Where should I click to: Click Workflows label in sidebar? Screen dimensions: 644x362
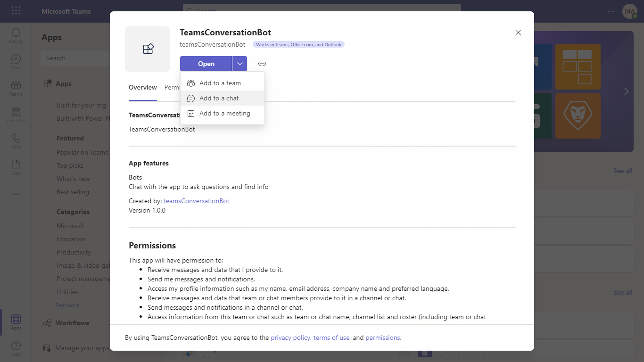(x=72, y=323)
